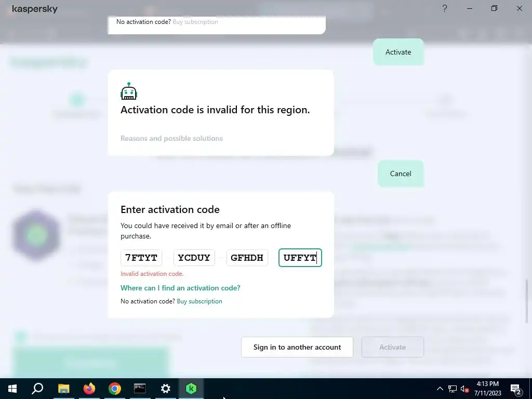This screenshot has height=399, width=532.
Task: Open Settings gear in taskbar
Action: tap(166, 389)
